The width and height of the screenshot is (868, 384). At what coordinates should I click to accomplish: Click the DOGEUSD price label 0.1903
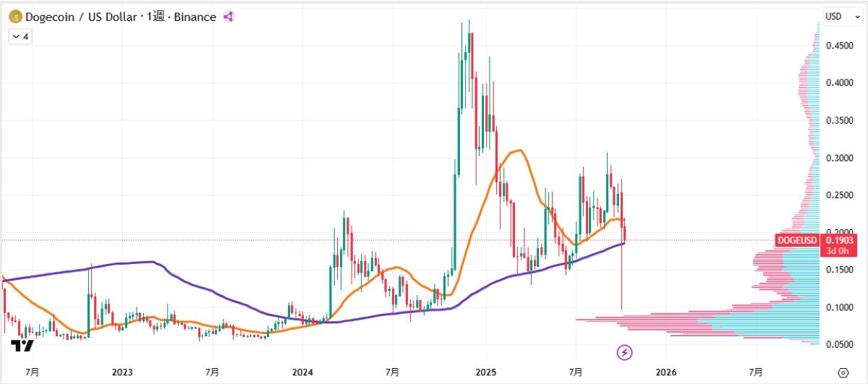[x=817, y=240]
